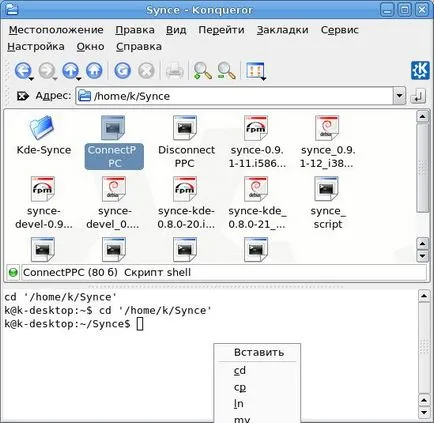Go back with the blue Back arrow
This screenshot has width=434, height=423.
click(x=23, y=71)
